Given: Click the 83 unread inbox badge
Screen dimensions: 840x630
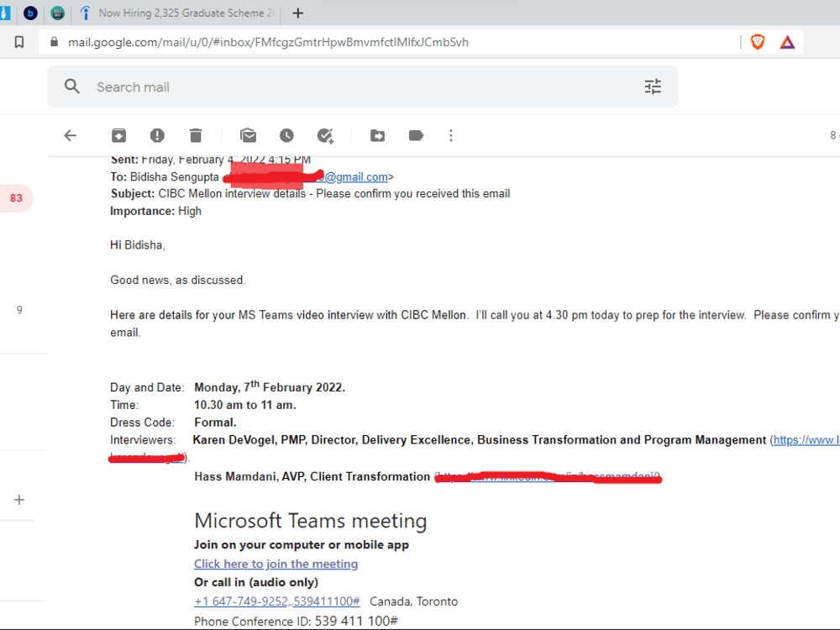Looking at the screenshot, I should pos(16,198).
